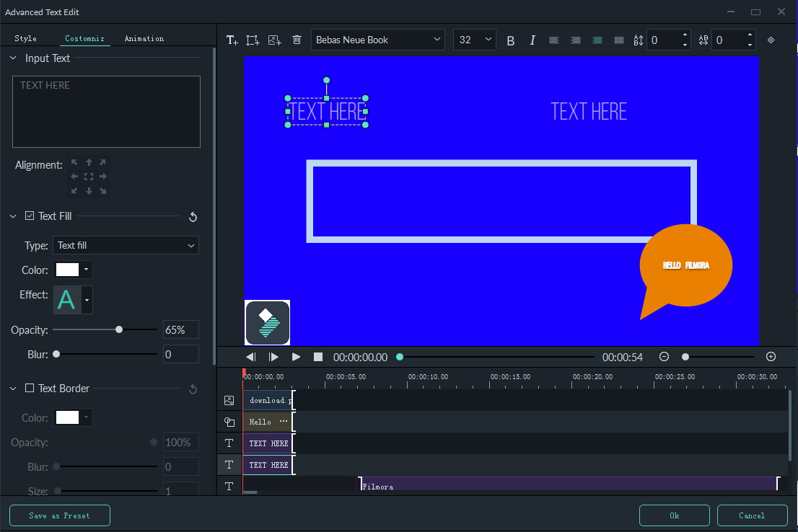
Task: Stop the playback
Action: (x=318, y=357)
